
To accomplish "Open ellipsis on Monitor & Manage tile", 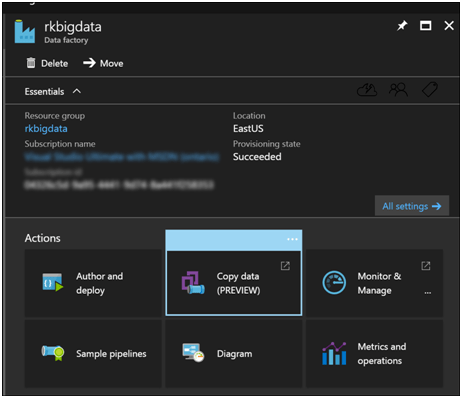I will click(428, 293).
